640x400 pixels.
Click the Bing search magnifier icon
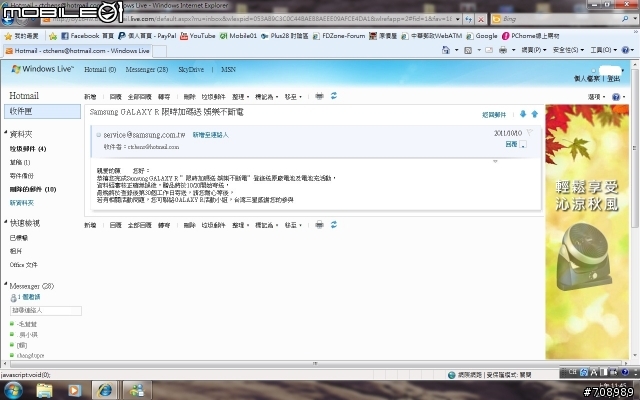click(625, 19)
